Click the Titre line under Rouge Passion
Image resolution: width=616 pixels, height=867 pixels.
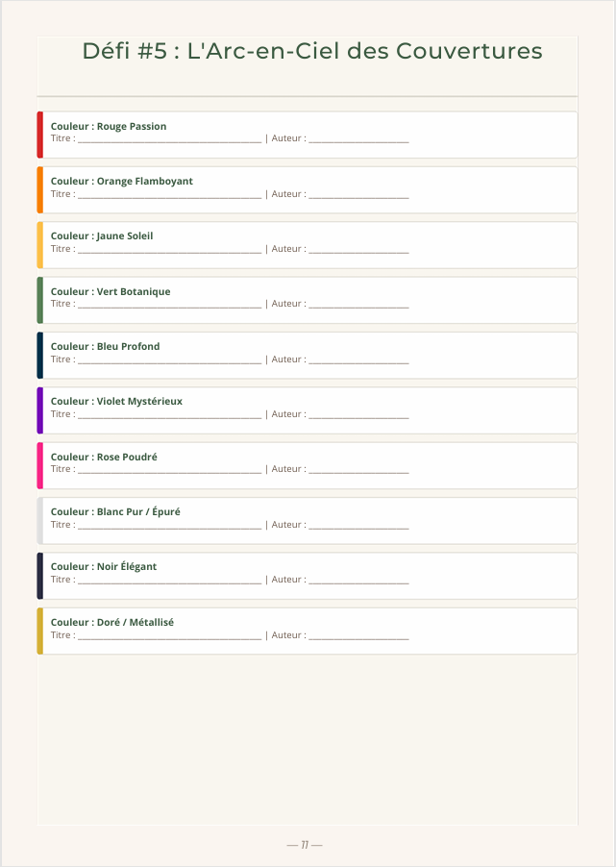pos(170,138)
